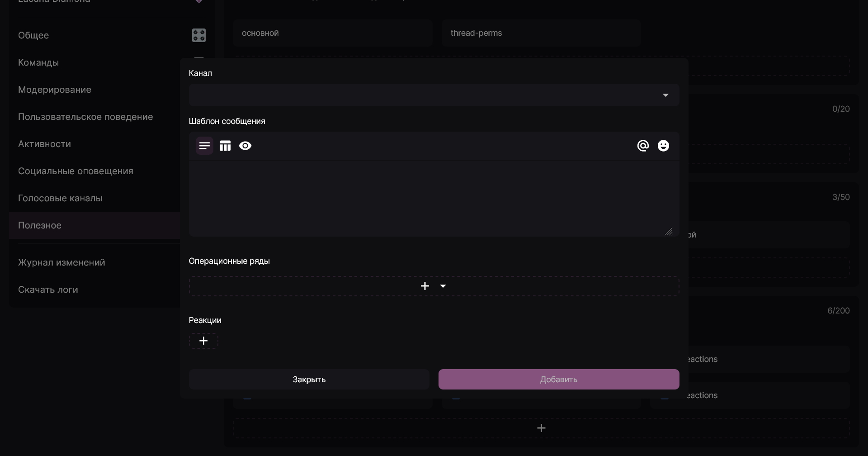Click the dice icon next to Общее
The width and height of the screenshot is (868, 456).
tap(199, 35)
